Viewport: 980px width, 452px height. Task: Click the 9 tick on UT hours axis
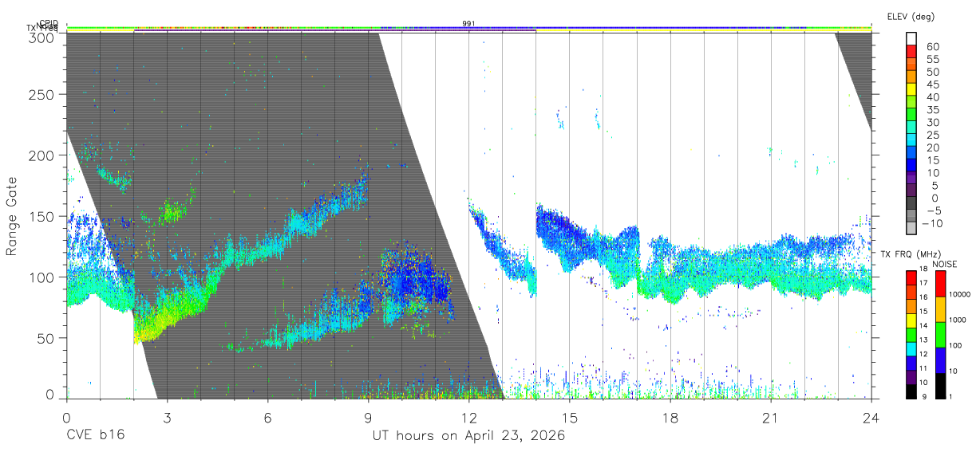(368, 418)
